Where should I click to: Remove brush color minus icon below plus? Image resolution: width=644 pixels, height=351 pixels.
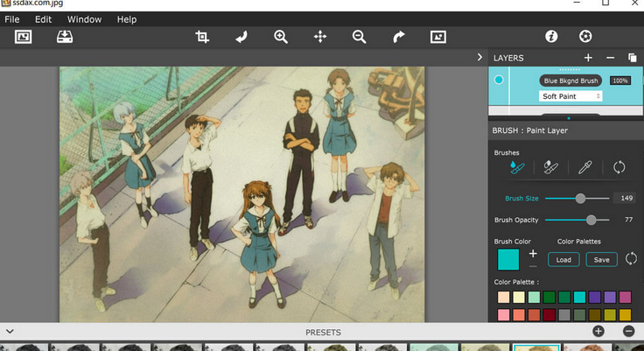point(533,266)
